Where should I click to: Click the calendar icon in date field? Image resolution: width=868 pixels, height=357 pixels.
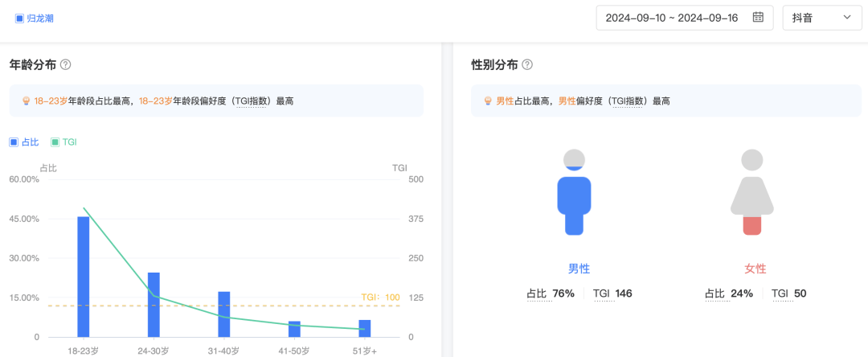[758, 17]
